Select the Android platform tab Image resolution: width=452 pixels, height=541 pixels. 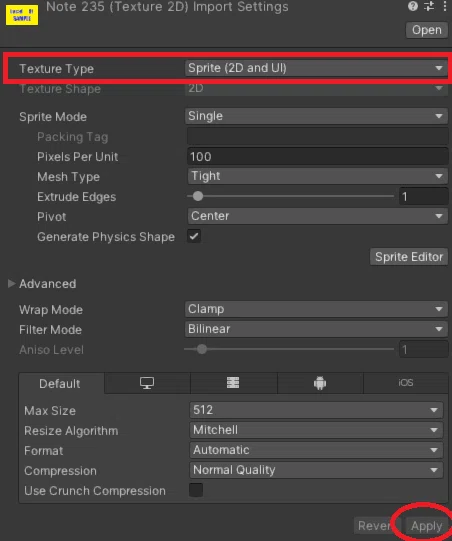pos(320,383)
